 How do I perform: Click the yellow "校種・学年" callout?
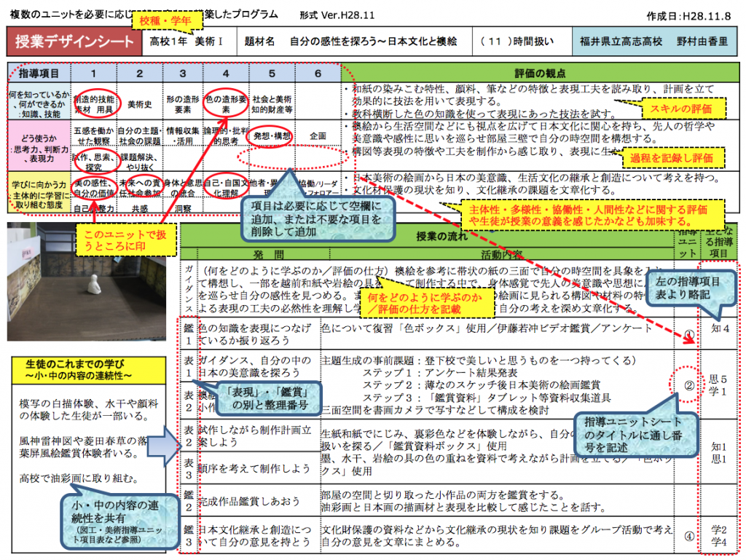coord(165,21)
